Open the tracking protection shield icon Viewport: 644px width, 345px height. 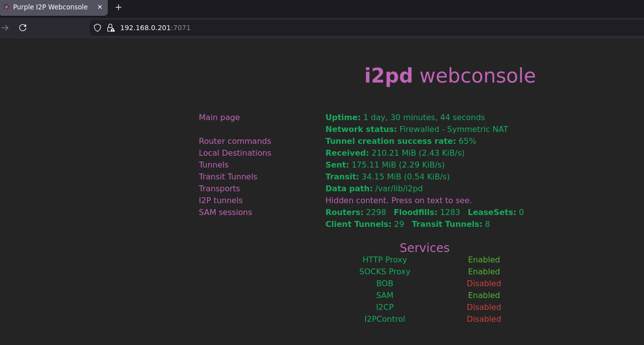click(x=97, y=28)
